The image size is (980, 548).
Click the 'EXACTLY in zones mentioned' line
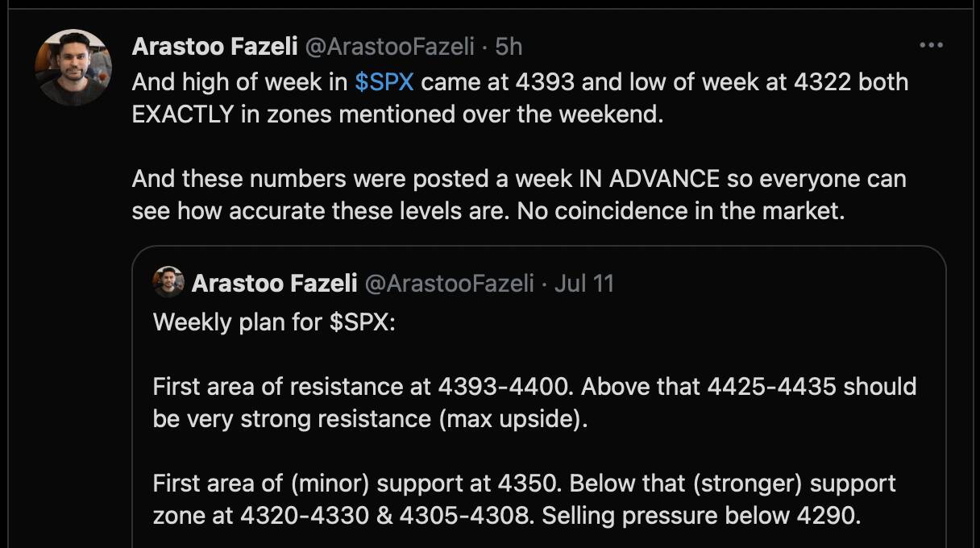397,114
